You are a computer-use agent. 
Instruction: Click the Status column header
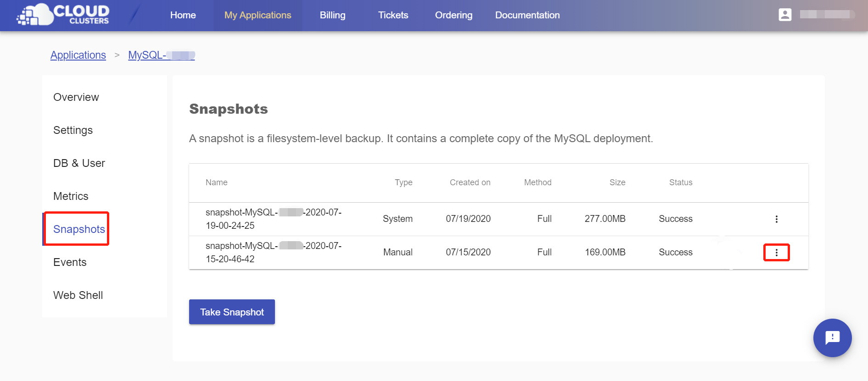click(681, 182)
